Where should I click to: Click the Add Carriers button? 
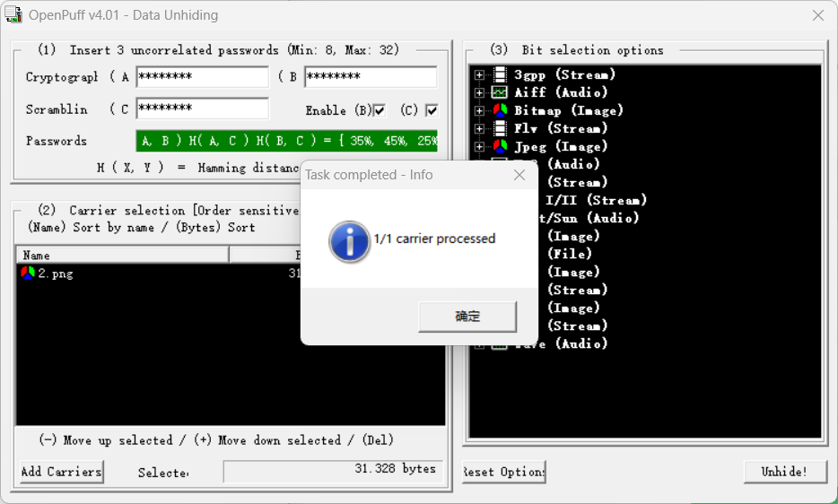(x=62, y=472)
